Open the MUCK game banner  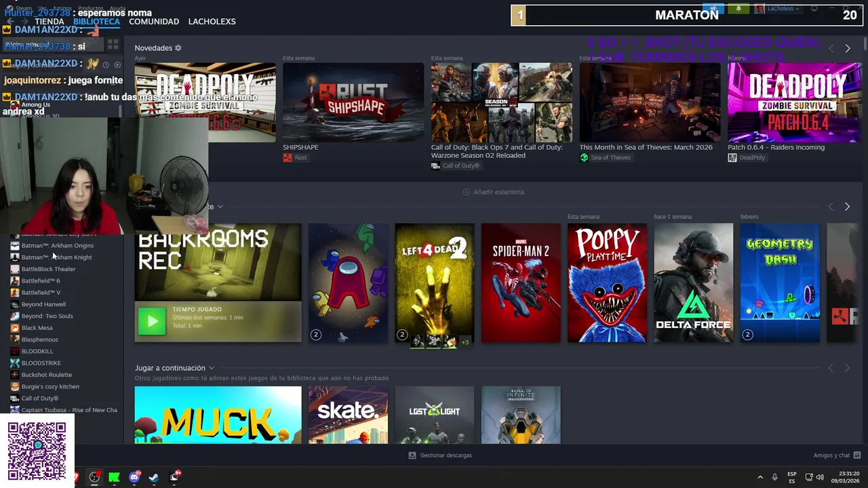[x=218, y=415]
